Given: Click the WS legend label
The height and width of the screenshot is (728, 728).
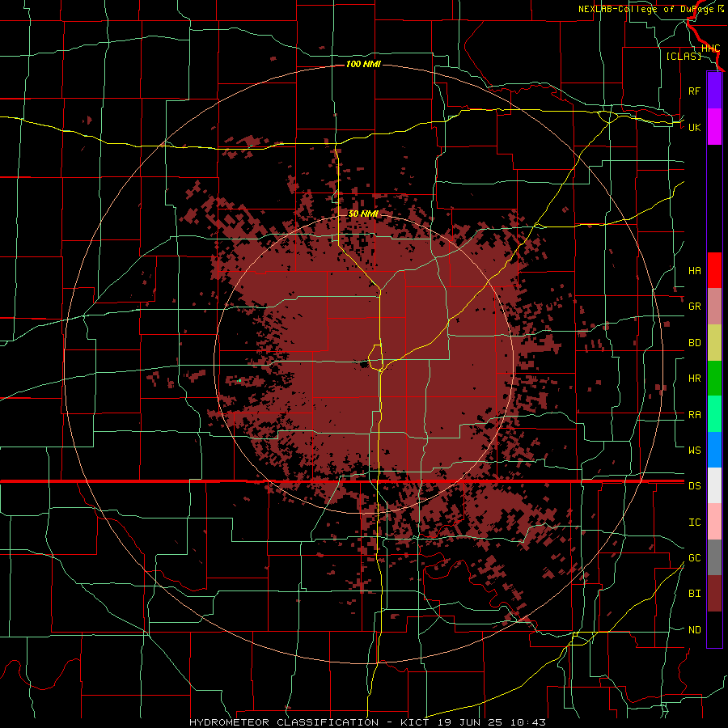Looking at the screenshot, I should pyautogui.click(x=694, y=450).
